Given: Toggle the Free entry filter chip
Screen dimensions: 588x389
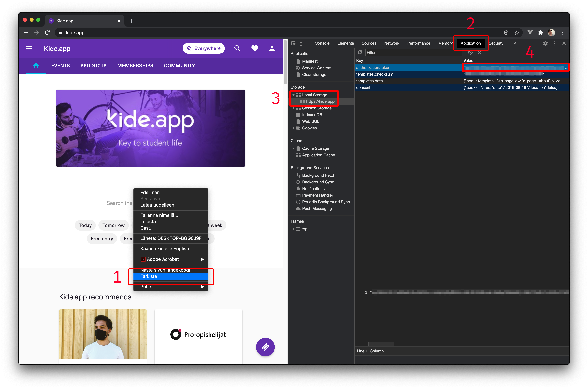Looking at the screenshot, I should tap(102, 239).
